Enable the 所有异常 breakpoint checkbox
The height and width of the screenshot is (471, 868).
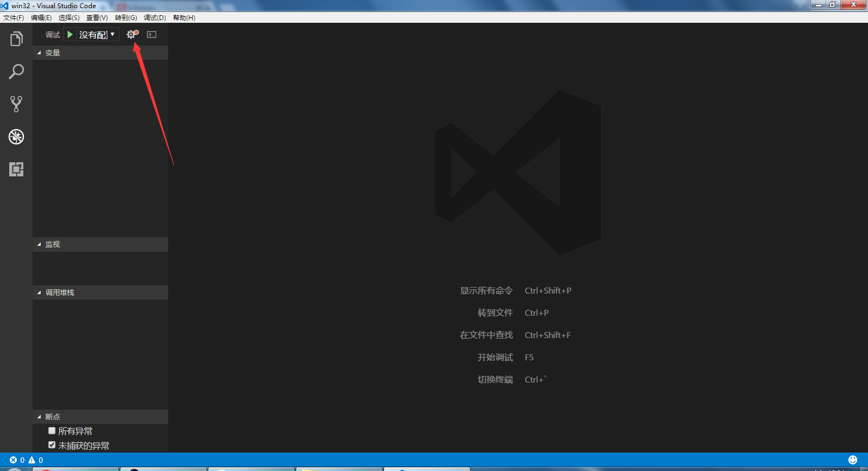[x=52, y=431]
